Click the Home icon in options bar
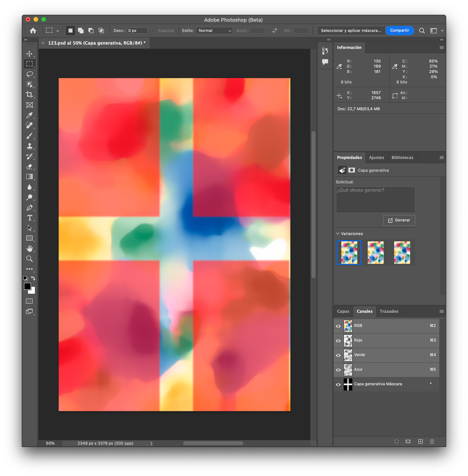Screen dimensions: 468x476 33,30
